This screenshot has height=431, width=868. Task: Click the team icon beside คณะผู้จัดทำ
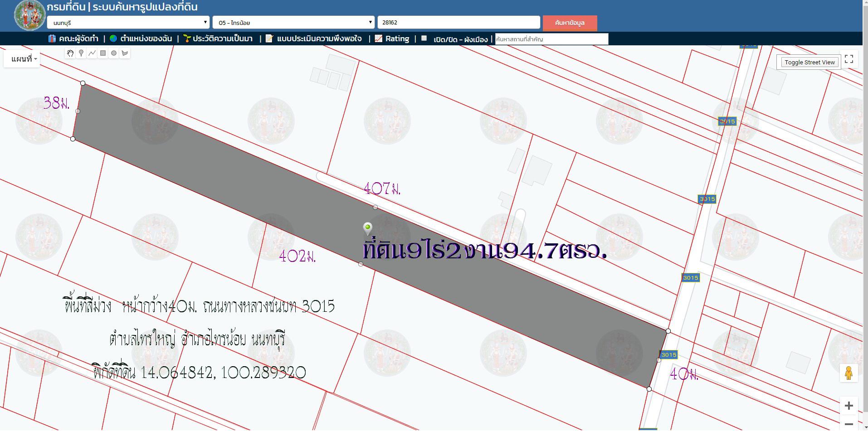(52, 39)
